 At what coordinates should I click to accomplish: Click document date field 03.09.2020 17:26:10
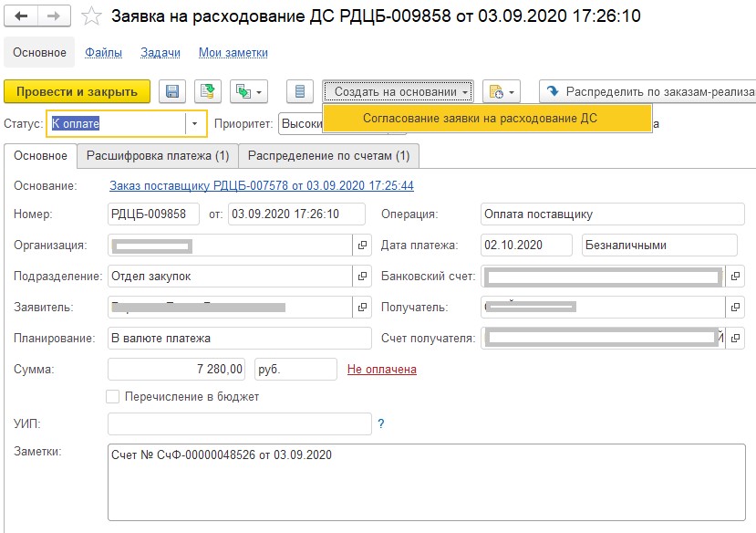(296, 214)
